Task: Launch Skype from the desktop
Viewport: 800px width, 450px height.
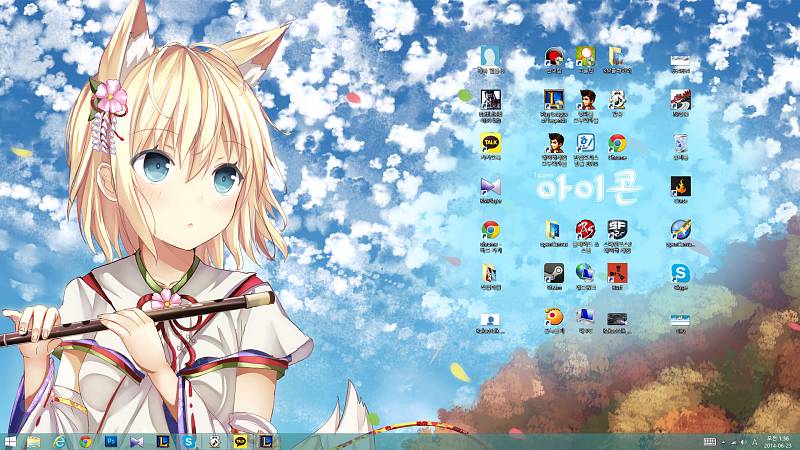Action: click(x=681, y=273)
